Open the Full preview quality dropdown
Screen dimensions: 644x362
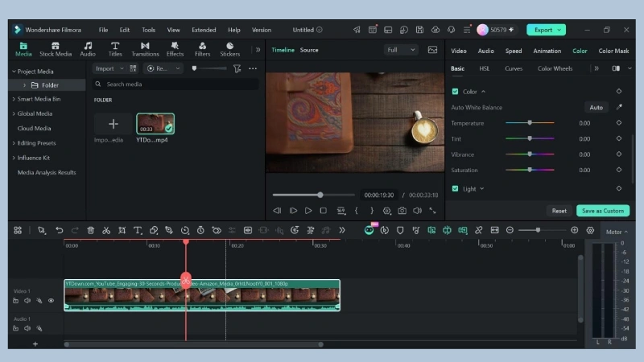pos(400,50)
